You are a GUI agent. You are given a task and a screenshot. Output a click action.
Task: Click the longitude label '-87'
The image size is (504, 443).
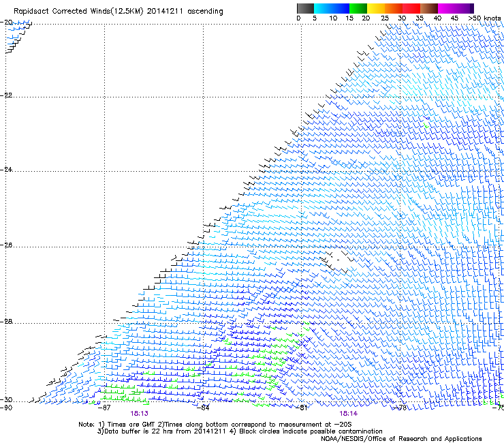[x=104, y=408]
